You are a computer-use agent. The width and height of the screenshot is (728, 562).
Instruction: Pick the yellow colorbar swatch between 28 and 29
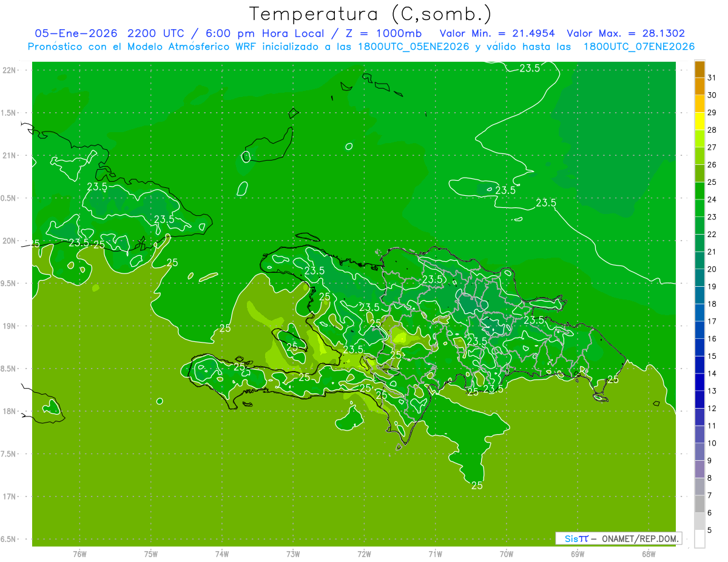tap(699, 121)
